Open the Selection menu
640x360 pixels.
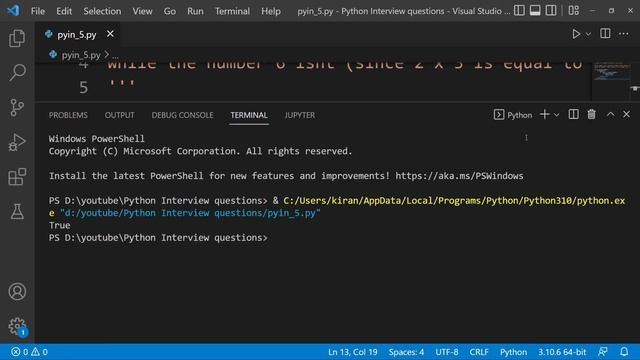coord(102,11)
